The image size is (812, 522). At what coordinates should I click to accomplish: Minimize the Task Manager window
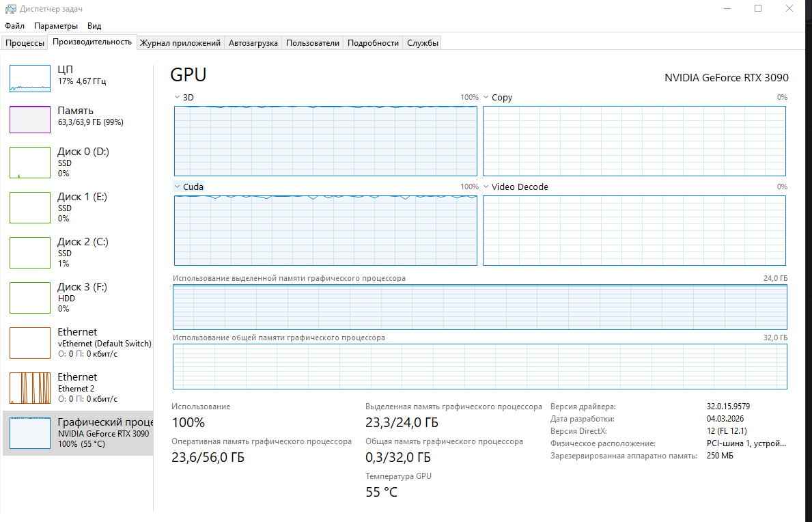(727, 9)
